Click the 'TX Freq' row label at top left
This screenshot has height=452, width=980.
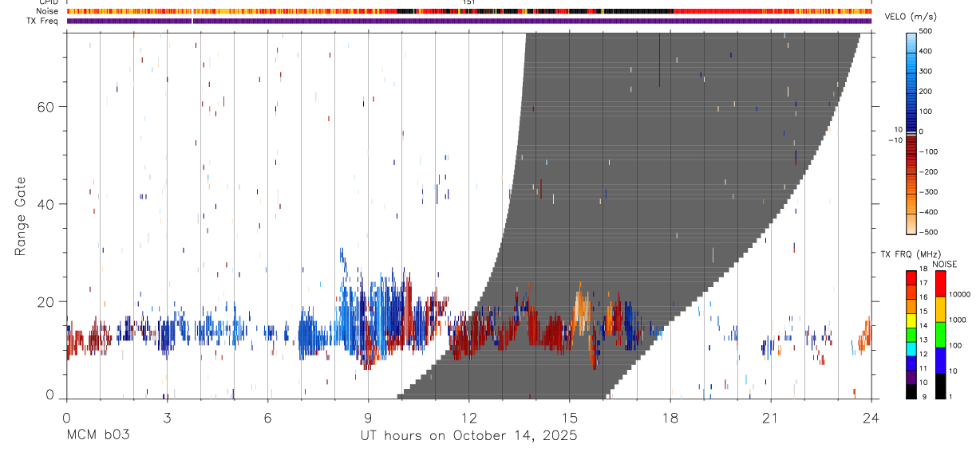click(44, 21)
